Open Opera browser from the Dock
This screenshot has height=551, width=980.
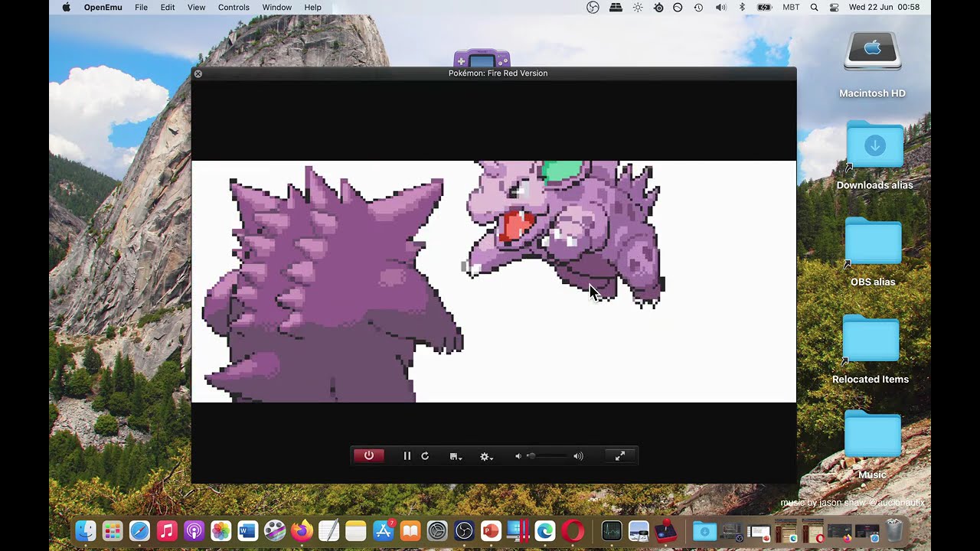tap(573, 530)
